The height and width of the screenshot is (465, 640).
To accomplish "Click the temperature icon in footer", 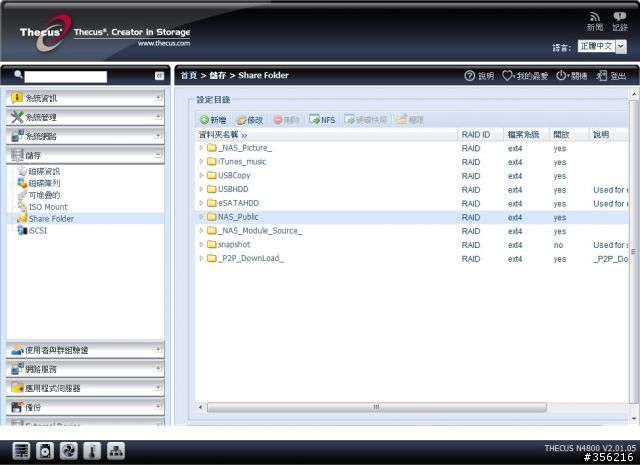I will (x=92, y=451).
